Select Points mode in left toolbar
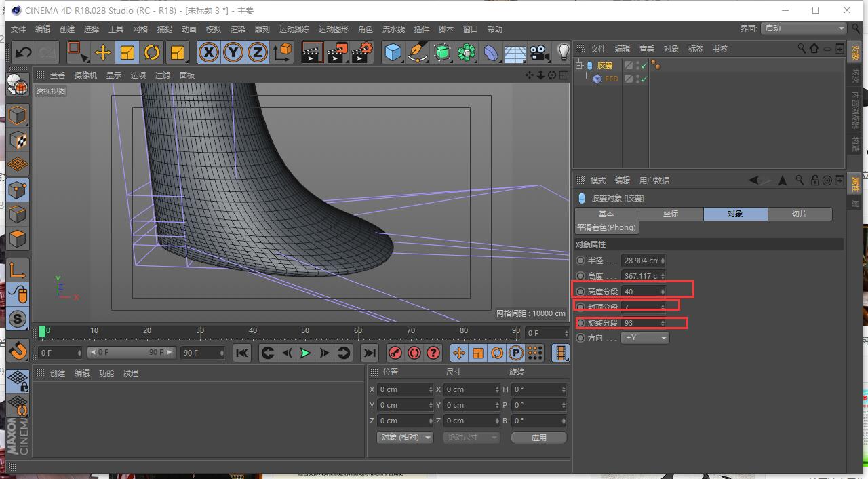The image size is (868, 479). [x=18, y=190]
